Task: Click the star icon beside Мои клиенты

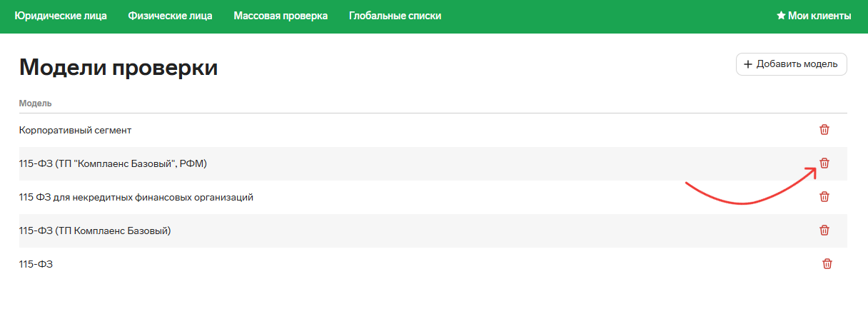Action: [x=781, y=16]
